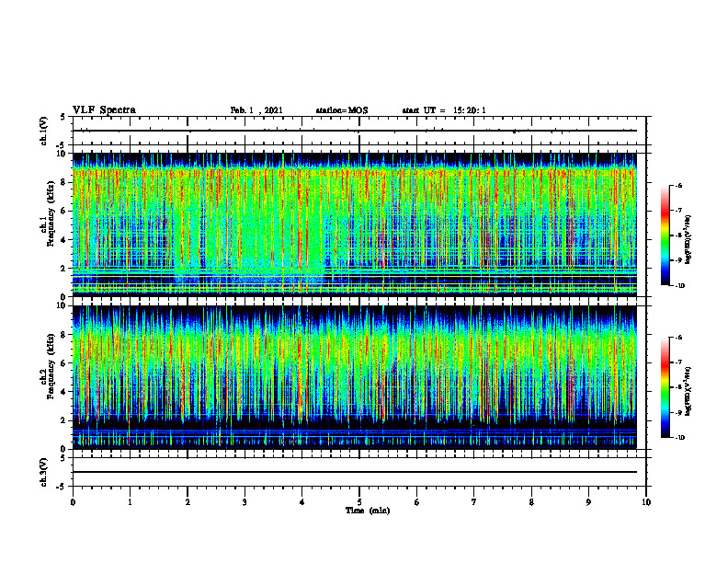Click the "-6" label on ch.1 colorbar
This screenshot has height=563, width=728.
coord(678,185)
